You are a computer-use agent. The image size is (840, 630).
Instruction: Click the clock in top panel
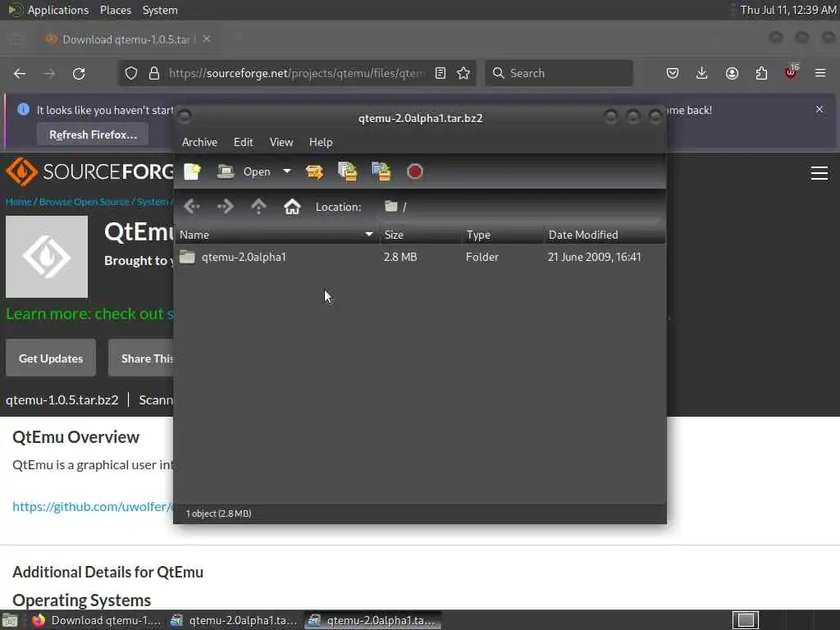point(788,10)
